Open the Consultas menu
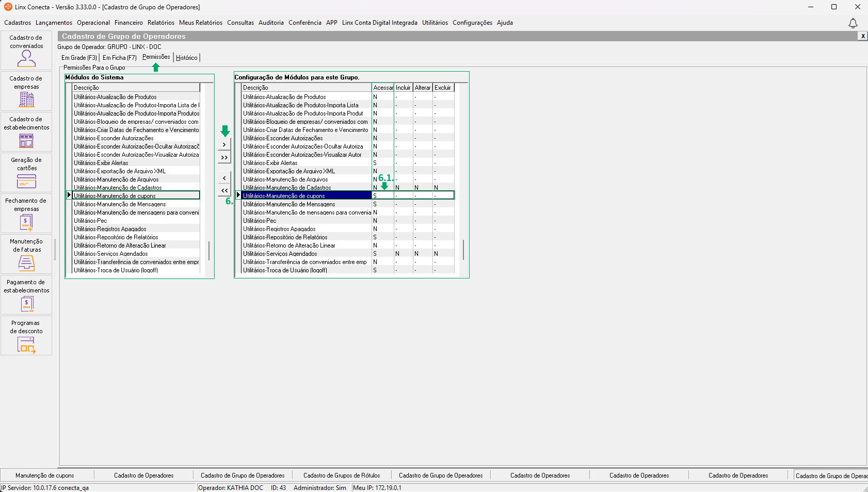Image resolution: width=868 pixels, height=492 pixels. 240,23
